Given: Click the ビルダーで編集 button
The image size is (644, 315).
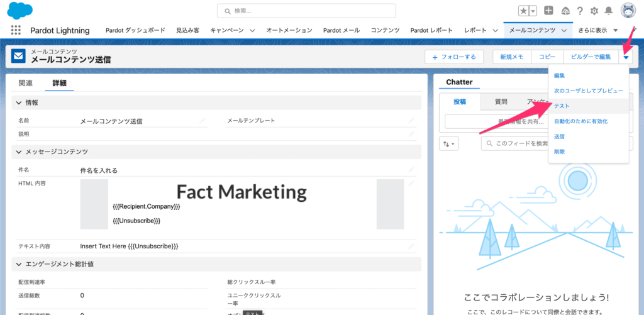Looking at the screenshot, I should tap(591, 57).
